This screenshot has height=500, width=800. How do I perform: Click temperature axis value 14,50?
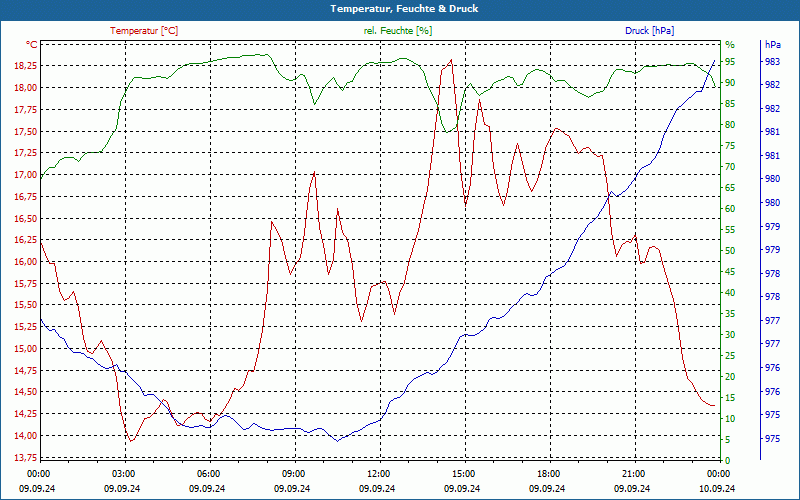coord(26,392)
